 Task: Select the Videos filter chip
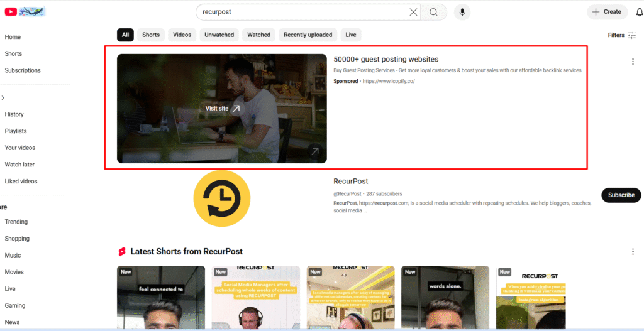click(x=182, y=35)
